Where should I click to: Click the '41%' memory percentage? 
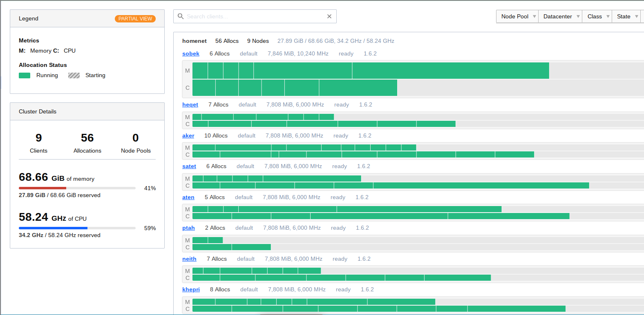(x=150, y=188)
